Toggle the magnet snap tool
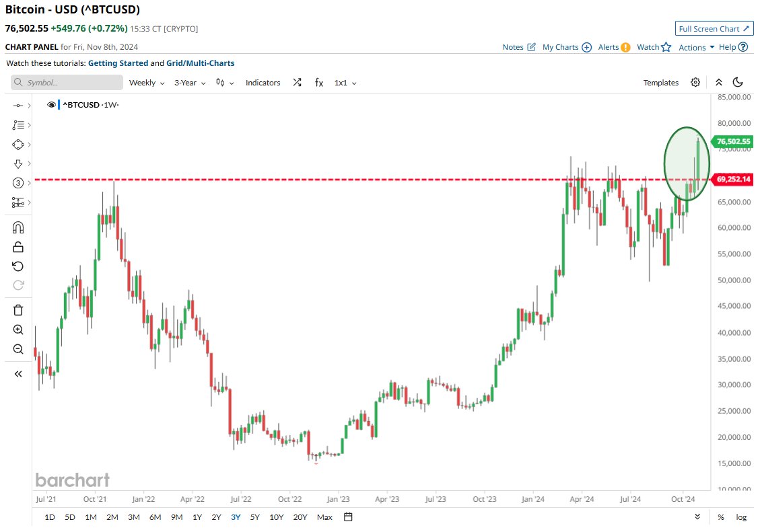 click(18, 227)
